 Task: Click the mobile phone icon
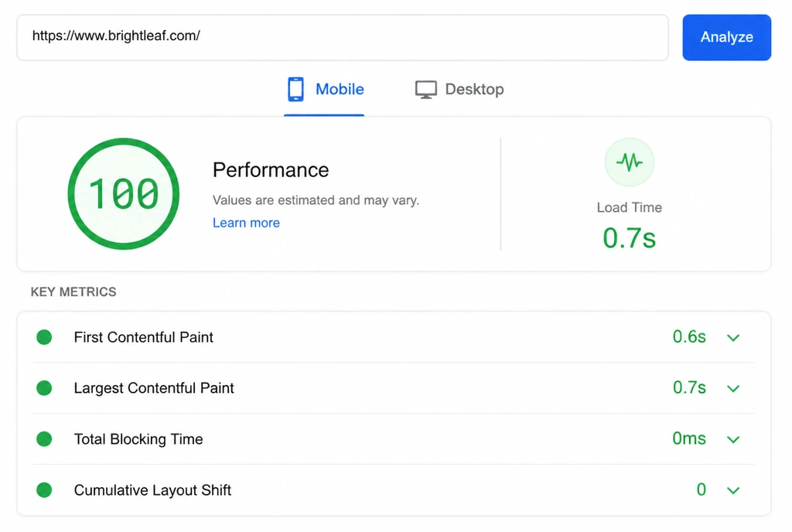click(295, 90)
